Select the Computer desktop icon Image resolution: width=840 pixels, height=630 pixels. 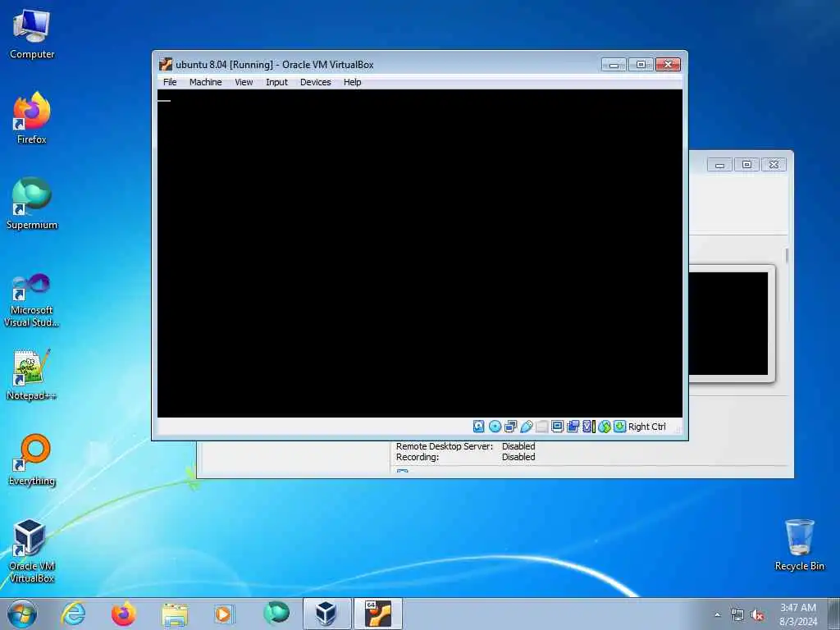tap(32, 34)
